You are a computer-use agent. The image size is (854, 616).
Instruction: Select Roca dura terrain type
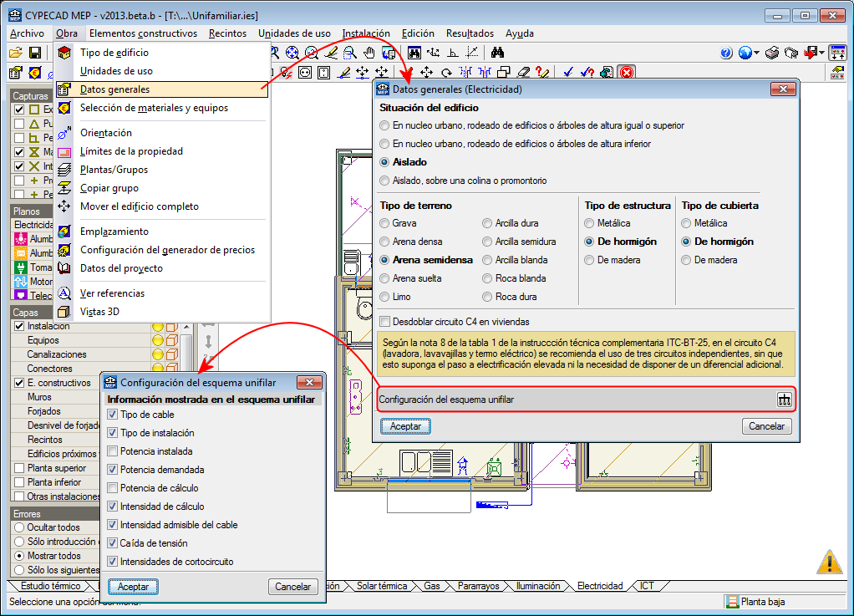pos(487,296)
